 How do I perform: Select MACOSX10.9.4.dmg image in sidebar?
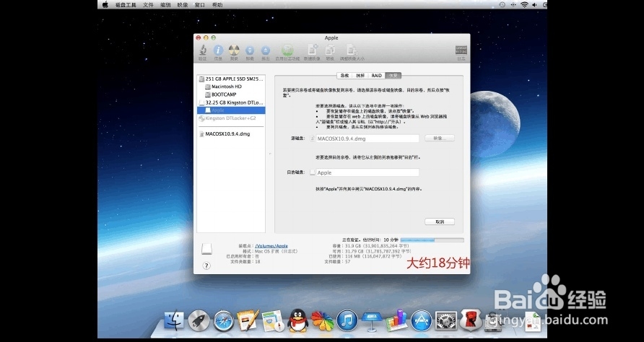(x=231, y=134)
